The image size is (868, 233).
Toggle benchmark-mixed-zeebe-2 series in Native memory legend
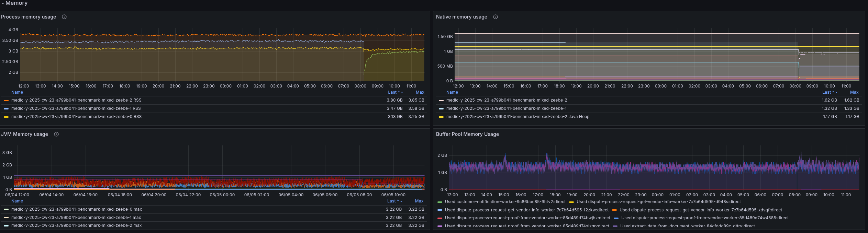[x=507, y=100]
